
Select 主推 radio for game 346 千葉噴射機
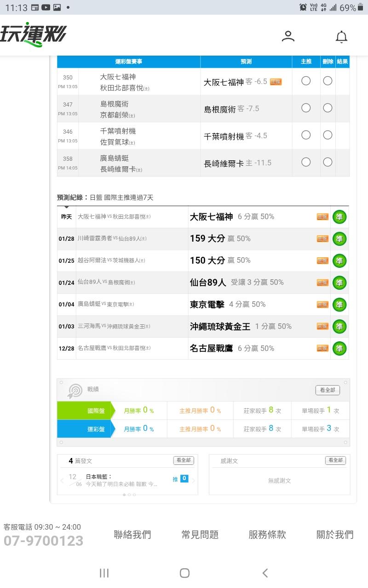coord(306,135)
